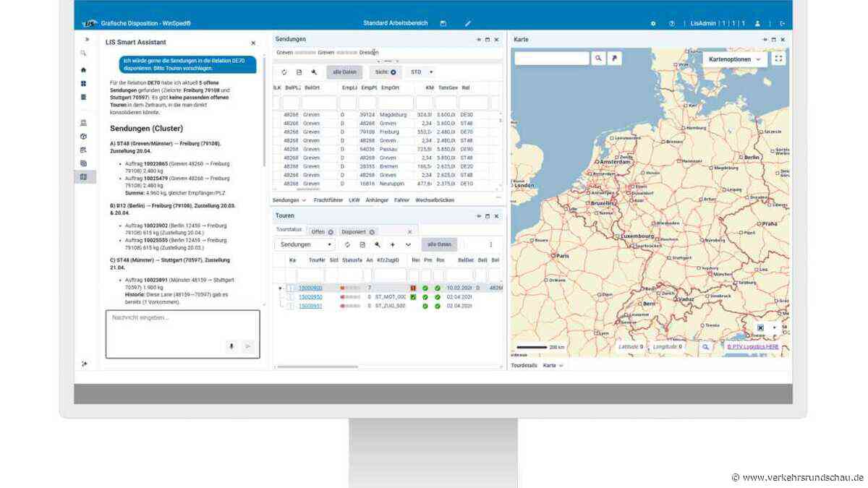Open the Kartenoptionen dropdown
Image resolution: width=868 pixels, height=488 pixels.
click(735, 59)
